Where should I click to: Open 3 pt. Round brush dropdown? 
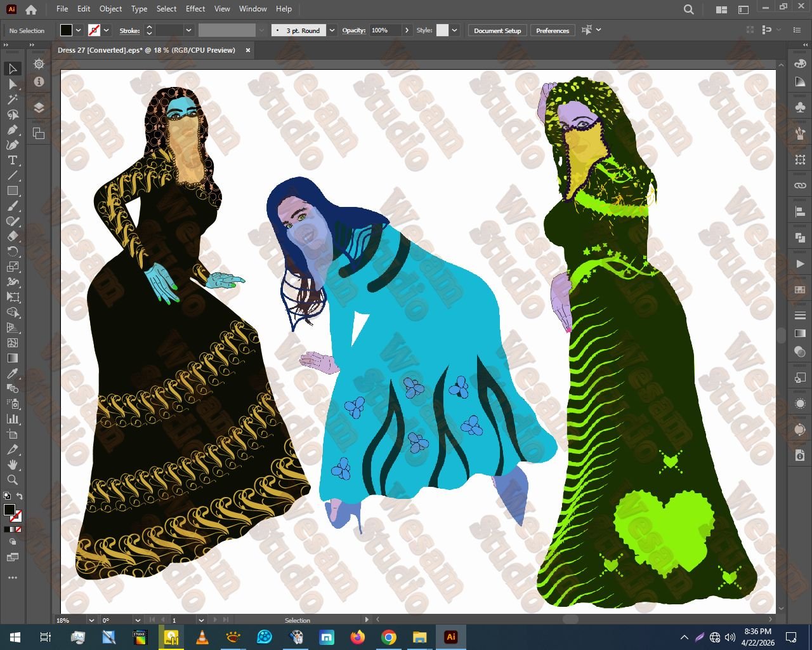[x=332, y=30]
